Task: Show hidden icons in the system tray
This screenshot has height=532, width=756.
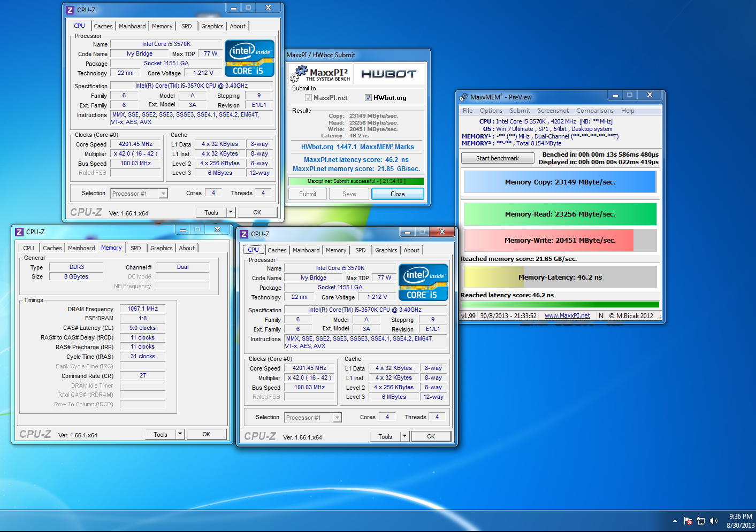Action: (675, 521)
